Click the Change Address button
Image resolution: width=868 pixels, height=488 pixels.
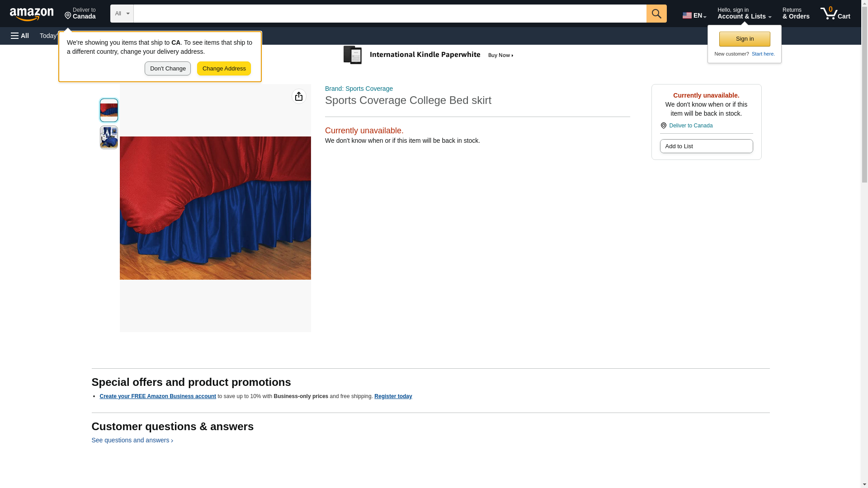click(224, 69)
